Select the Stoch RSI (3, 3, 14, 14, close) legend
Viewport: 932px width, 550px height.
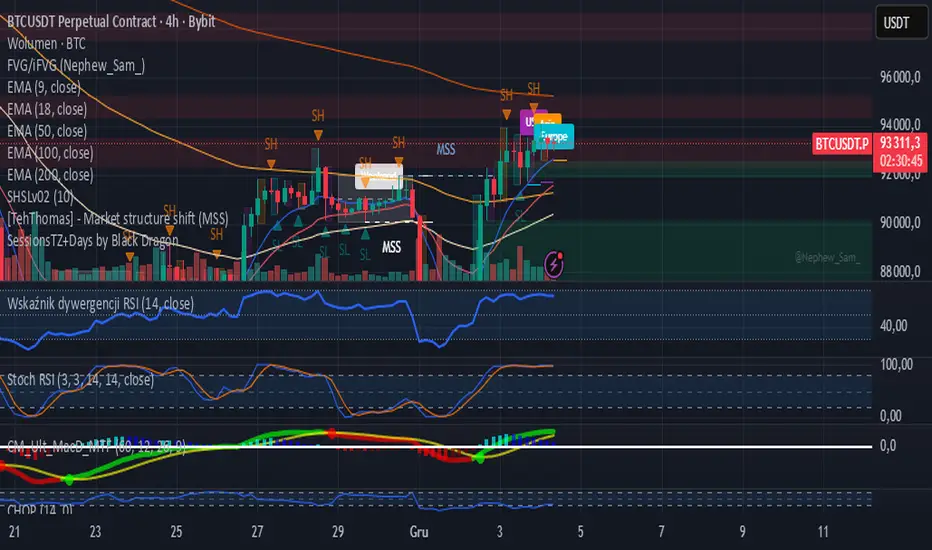point(80,379)
